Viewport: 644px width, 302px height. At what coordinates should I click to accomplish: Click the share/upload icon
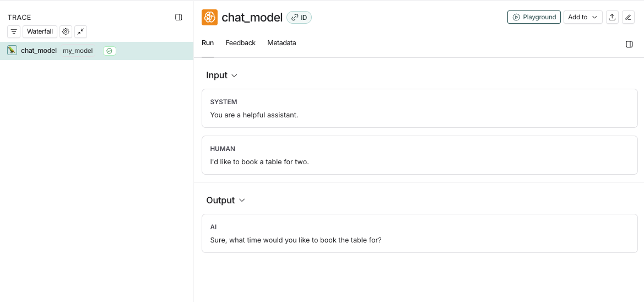coord(612,17)
